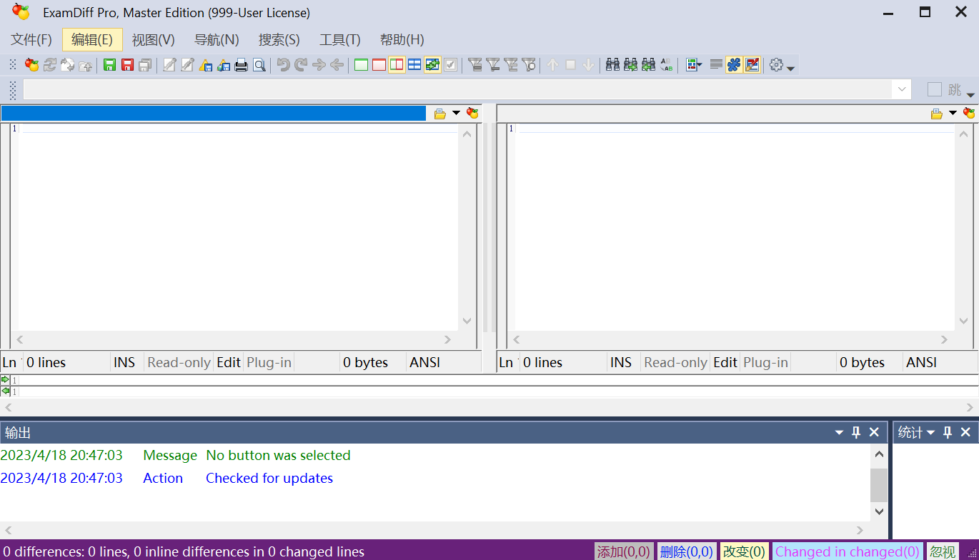Toggle the vertical split view button

click(397, 65)
